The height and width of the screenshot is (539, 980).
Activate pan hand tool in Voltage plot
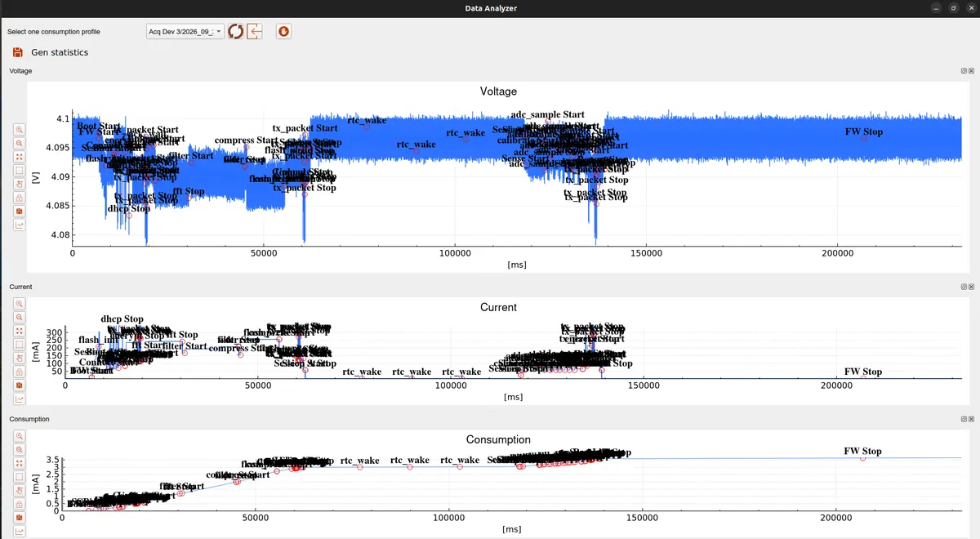coord(20,184)
